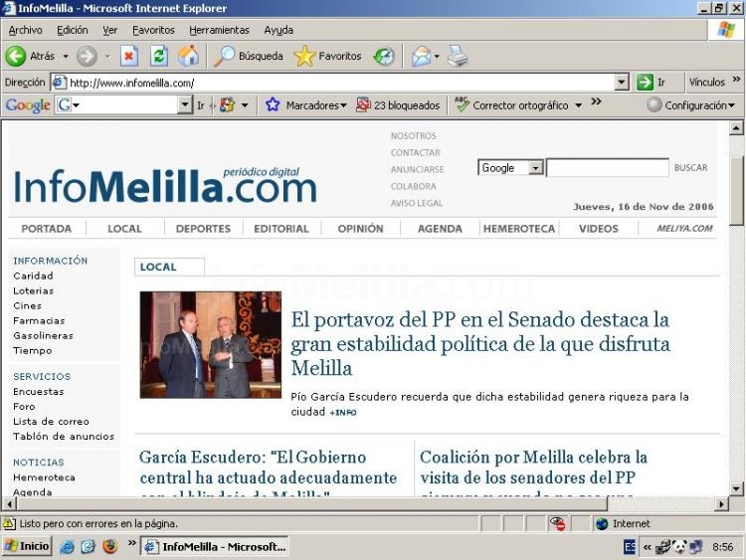This screenshot has height=560, width=746.
Task: Open the Forward history dropdown arrow
Action: point(107,56)
